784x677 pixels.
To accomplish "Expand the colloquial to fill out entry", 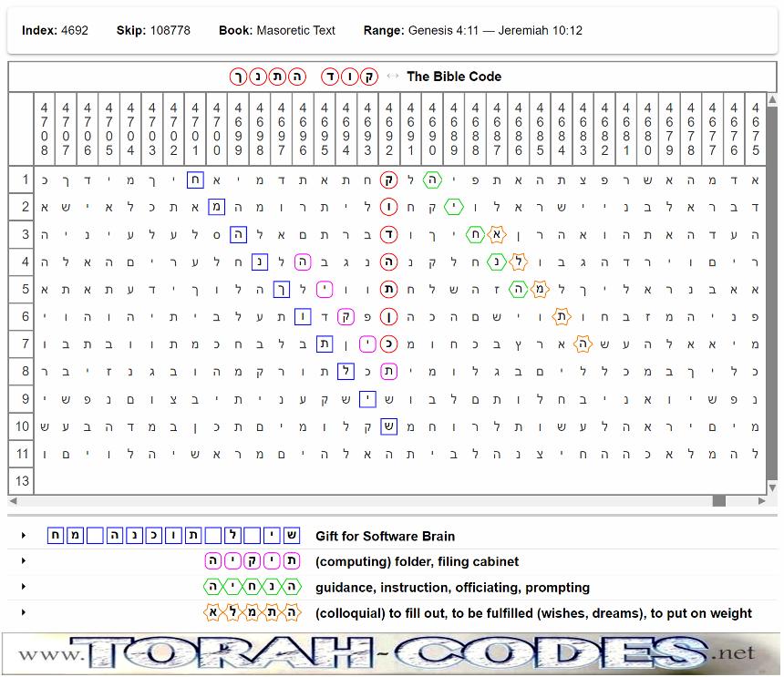I will (x=24, y=613).
